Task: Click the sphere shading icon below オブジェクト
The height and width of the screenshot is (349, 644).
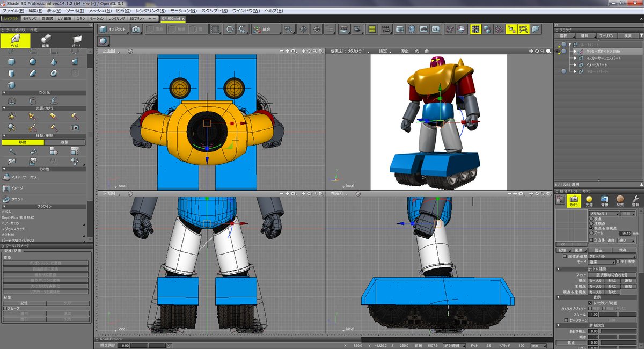Action: tap(104, 41)
